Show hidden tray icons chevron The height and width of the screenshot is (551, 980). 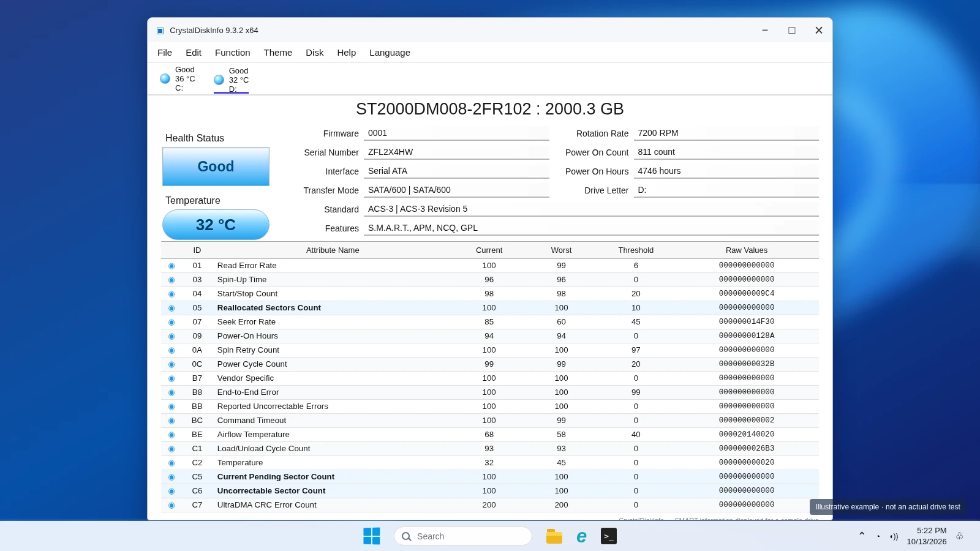tap(862, 534)
